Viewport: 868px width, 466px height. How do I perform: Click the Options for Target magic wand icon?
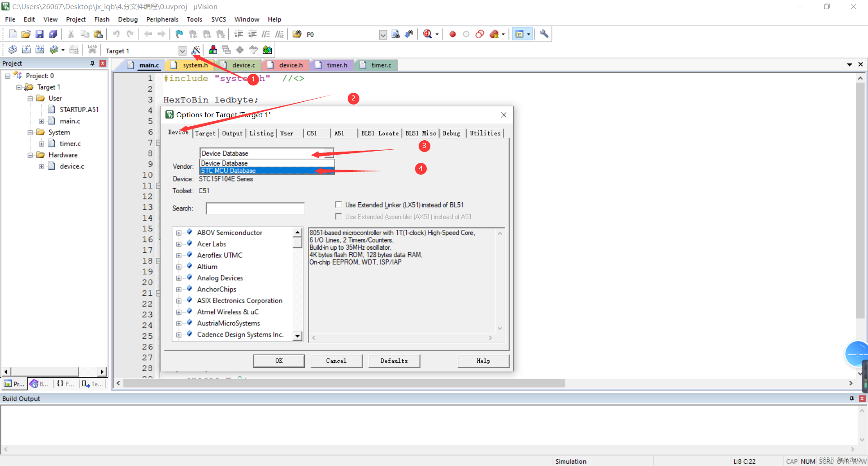click(x=196, y=50)
